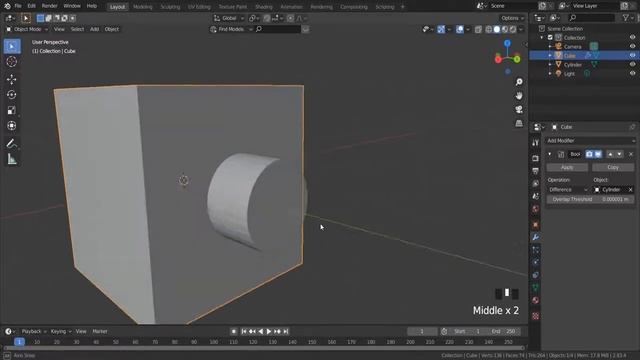Click the Blender logo icon
This screenshot has width=640, height=360.
click(7, 6)
